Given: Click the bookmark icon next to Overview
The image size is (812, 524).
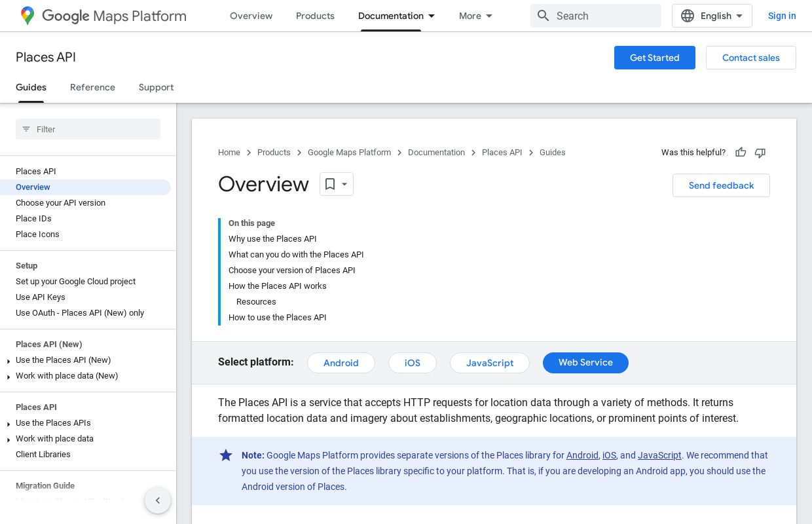Looking at the screenshot, I should pos(330,184).
